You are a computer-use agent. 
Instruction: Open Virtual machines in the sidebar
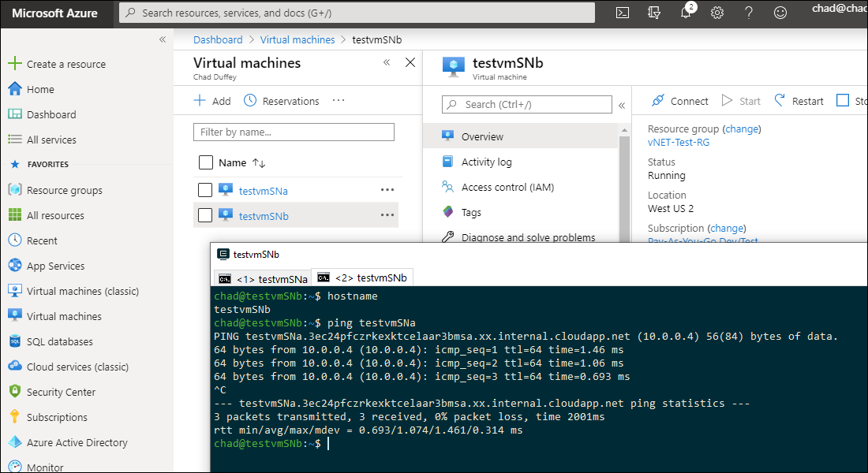pyautogui.click(x=64, y=316)
